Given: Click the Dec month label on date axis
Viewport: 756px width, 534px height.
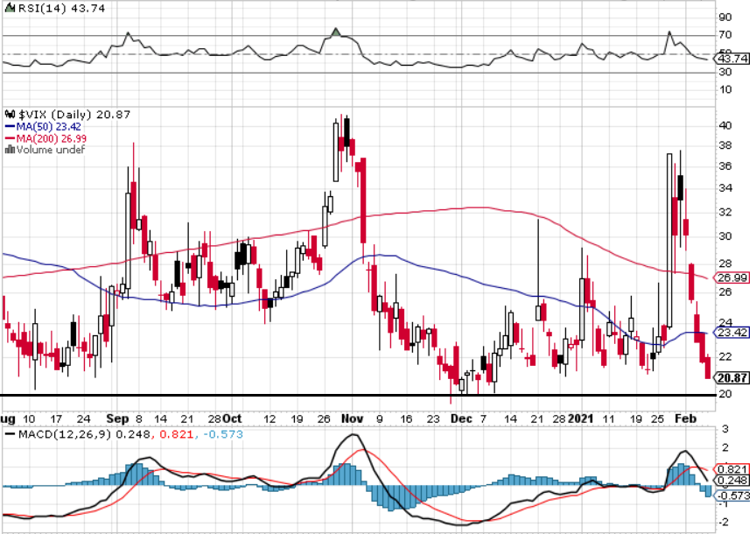Looking at the screenshot, I should pyautogui.click(x=461, y=418).
